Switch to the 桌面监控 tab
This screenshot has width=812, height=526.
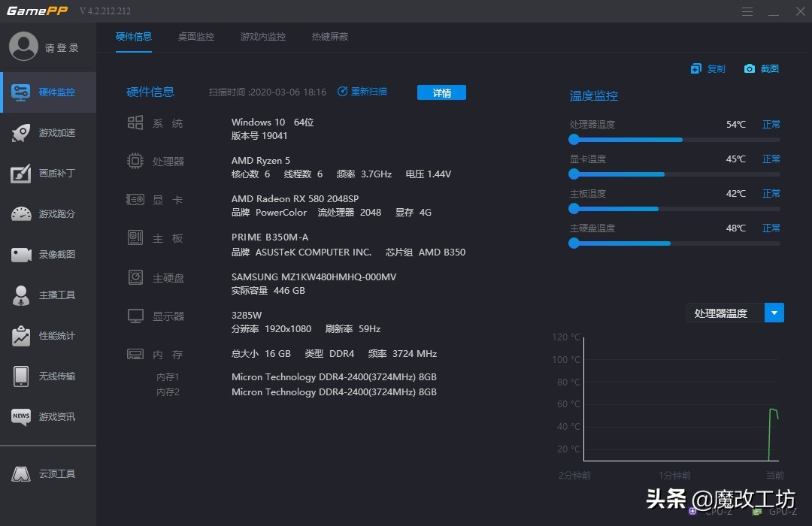(x=196, y=36)
